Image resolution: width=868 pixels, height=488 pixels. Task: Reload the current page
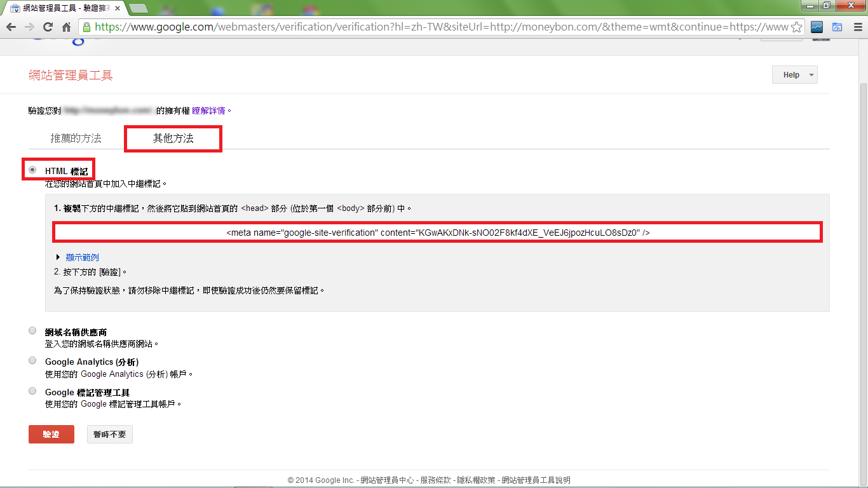pyautogui.click(x=47, y=27)
